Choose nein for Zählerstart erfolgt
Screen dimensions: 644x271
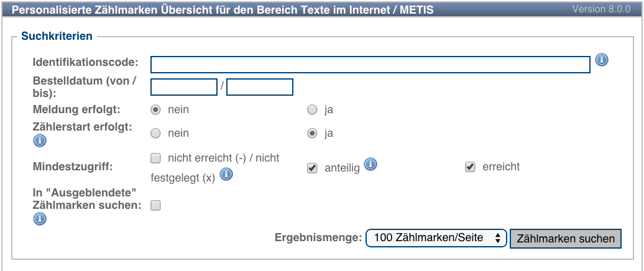point(155,134)
